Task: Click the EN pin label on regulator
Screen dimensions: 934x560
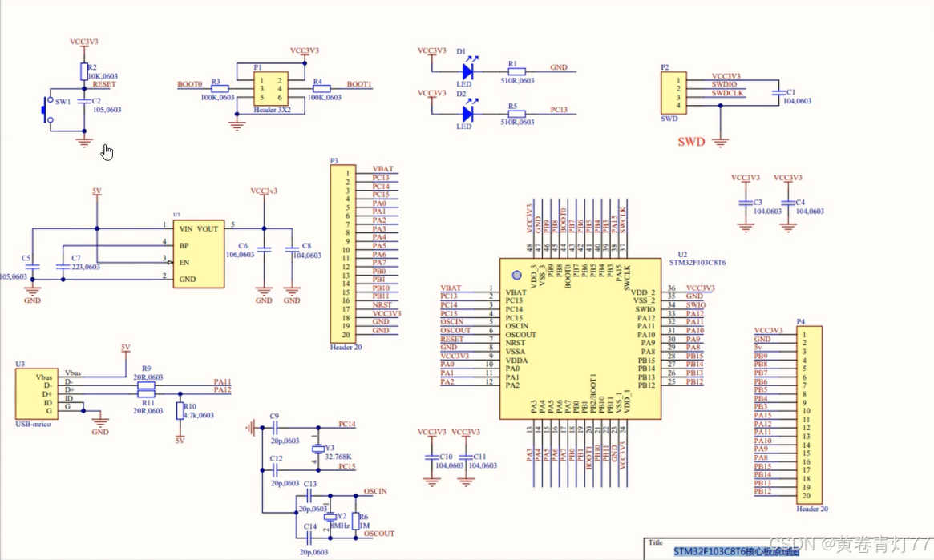Action: pyautogui.click(x=184, y=263)
